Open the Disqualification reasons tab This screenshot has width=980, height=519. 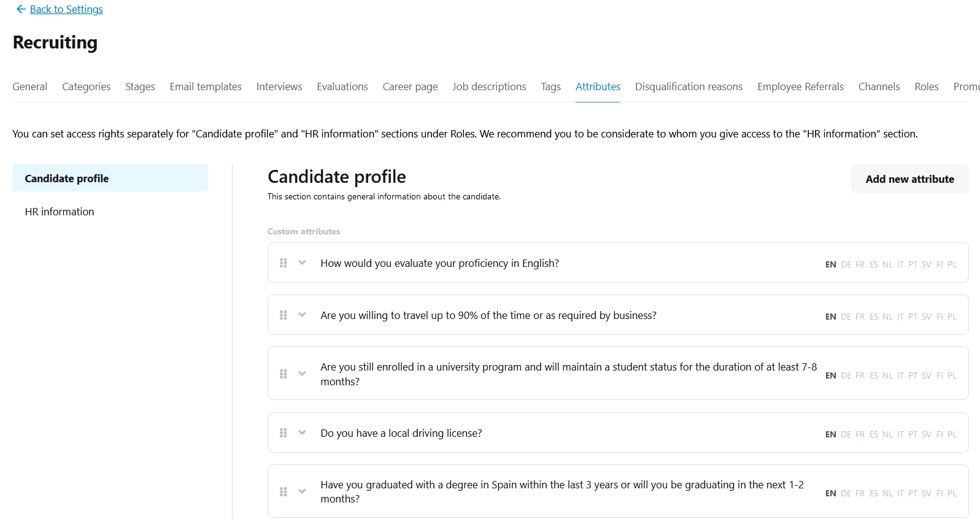tap(689, 87)
